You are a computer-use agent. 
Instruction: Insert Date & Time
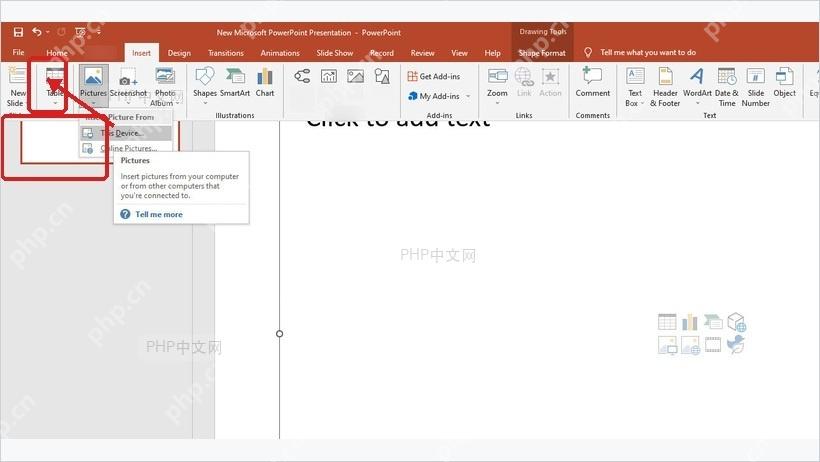pos(727,87)
